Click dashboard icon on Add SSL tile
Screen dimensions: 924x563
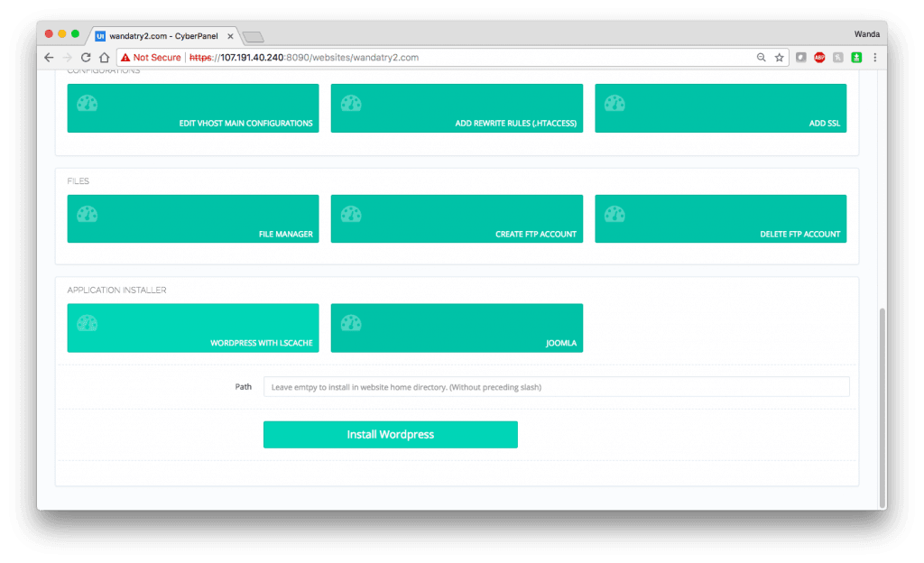[614, 104]
